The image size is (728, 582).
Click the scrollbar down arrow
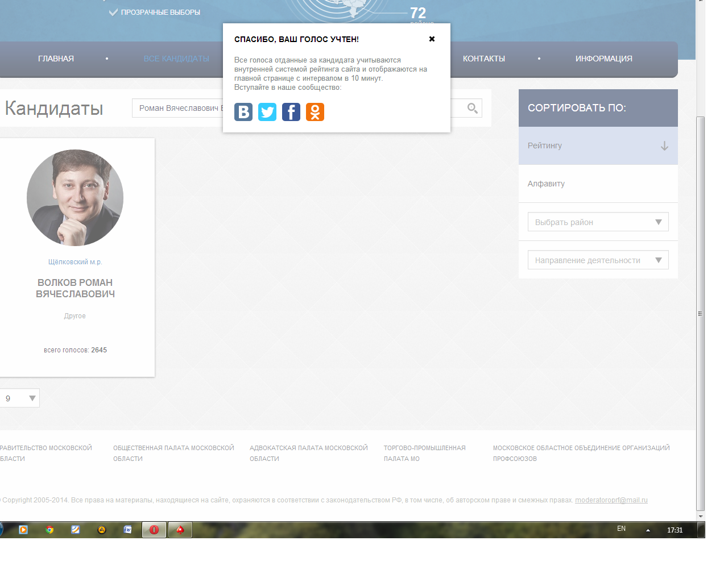pyautogui.click(x=701, y=516)
